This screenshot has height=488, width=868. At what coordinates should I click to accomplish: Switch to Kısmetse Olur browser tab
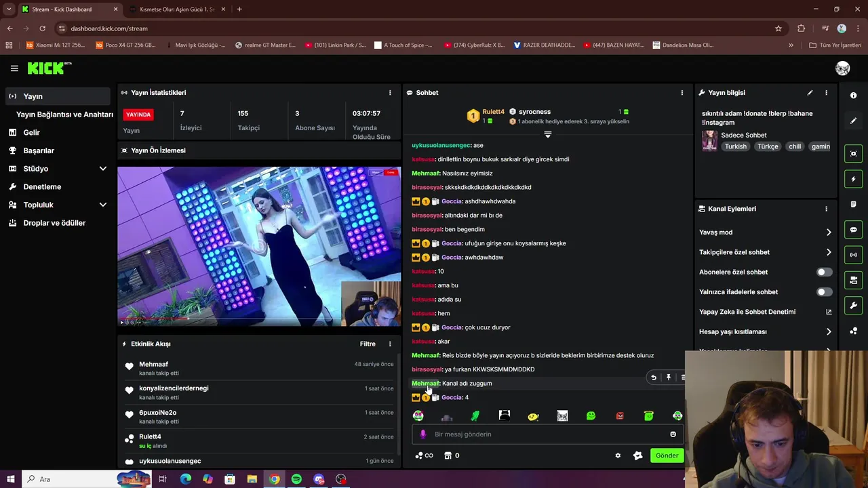point(176,9)
